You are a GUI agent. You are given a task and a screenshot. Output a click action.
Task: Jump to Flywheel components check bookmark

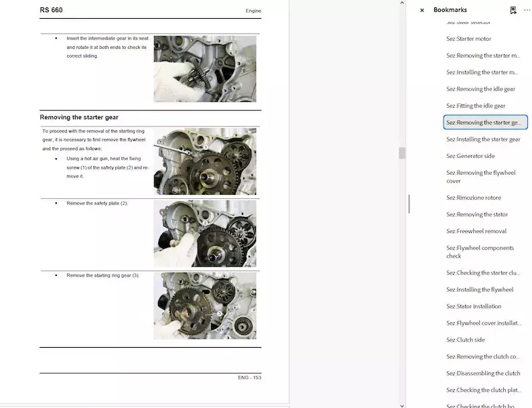point(480,252)
